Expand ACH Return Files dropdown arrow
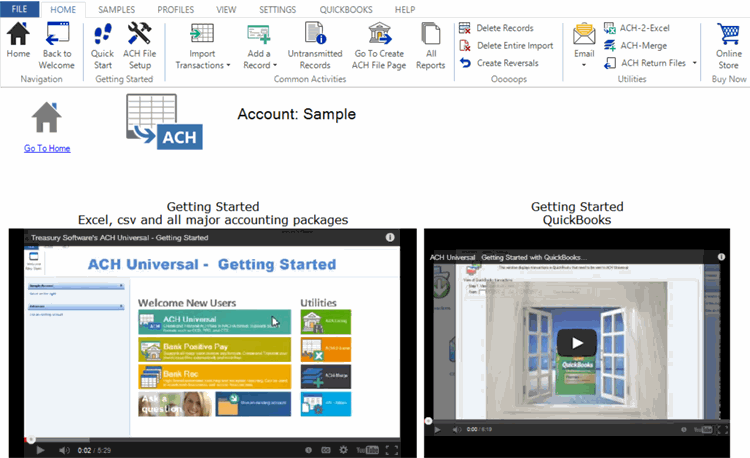The height and width of the screenshot is (458, 750). 695,63
